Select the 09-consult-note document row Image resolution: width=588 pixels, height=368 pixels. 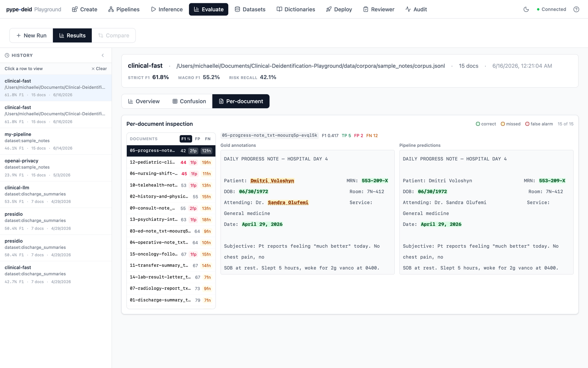171,208
